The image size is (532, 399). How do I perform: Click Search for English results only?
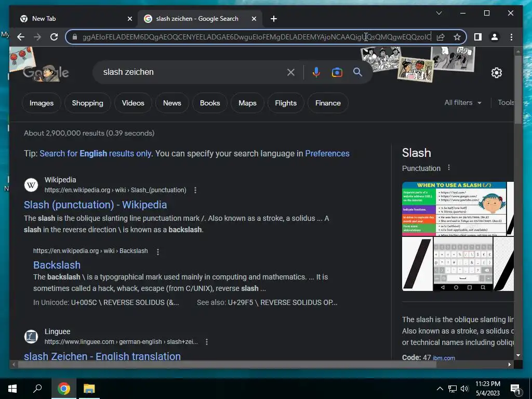tap(96, 154)
